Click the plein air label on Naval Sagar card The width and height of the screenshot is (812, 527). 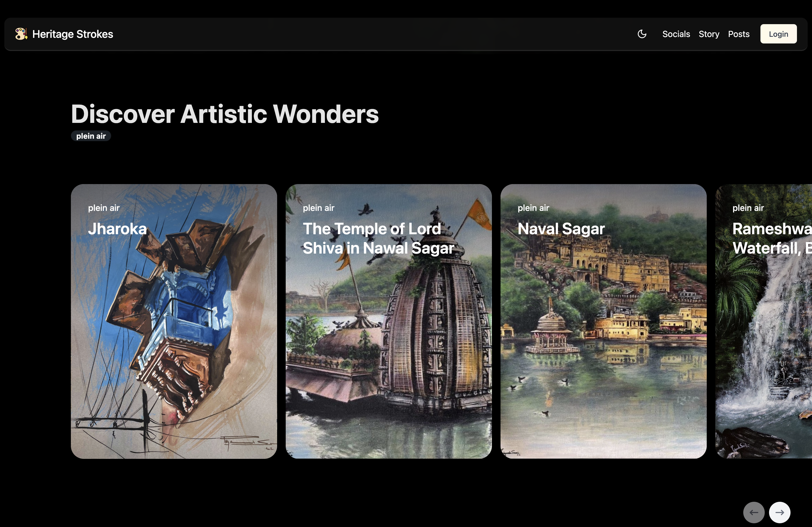[533, 208]
